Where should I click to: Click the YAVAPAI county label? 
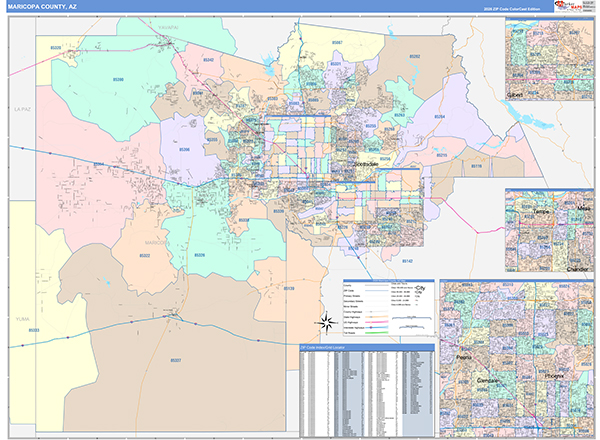pyautogui.click(x=167, y=29)
